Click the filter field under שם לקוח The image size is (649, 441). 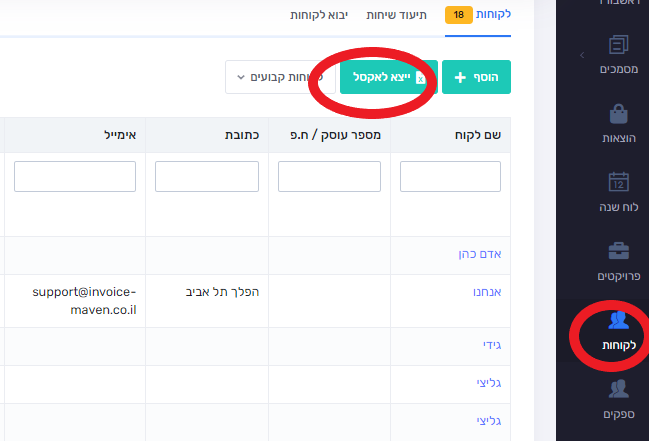[x=450, y=177]
